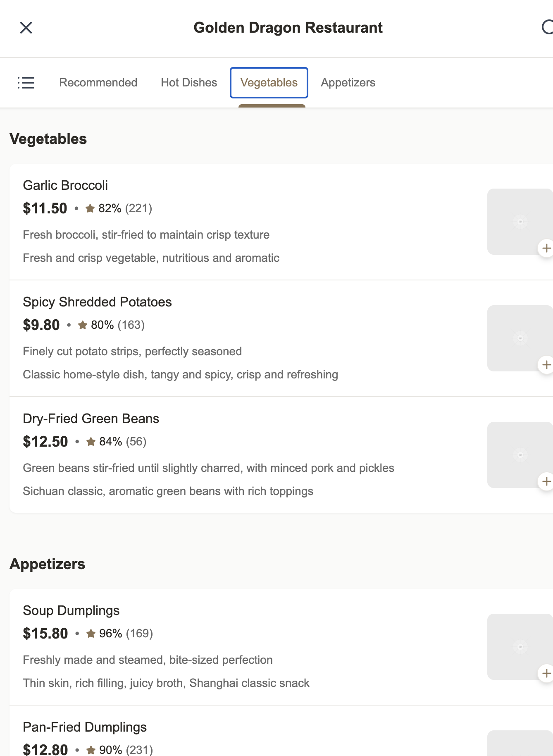Add Garlic Broccoli with plus icon
The height and width of the screenshot is (756, 553).
tap(546, 248)
